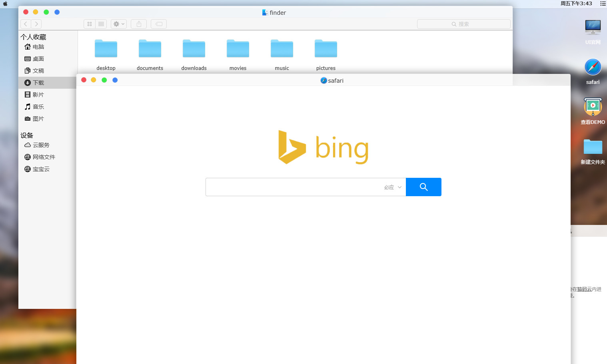The height and width of the screenshot is (364, 607).
Task: Click the share icon in Finder toolbar
Action: pyautogui.click(x=139, y=24)
